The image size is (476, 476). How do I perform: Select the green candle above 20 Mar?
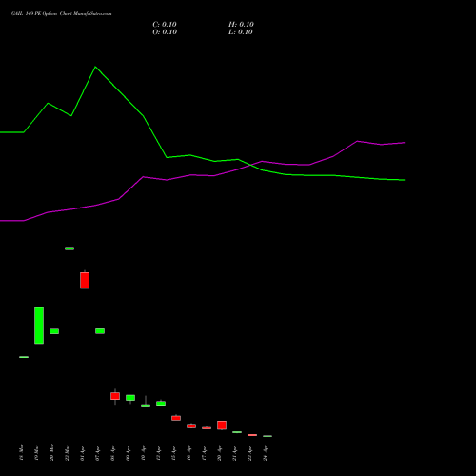pos(54,331)
